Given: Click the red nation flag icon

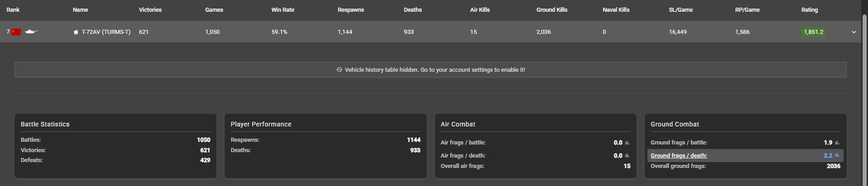Looking at the screenshot, I should tap(16, 32).
